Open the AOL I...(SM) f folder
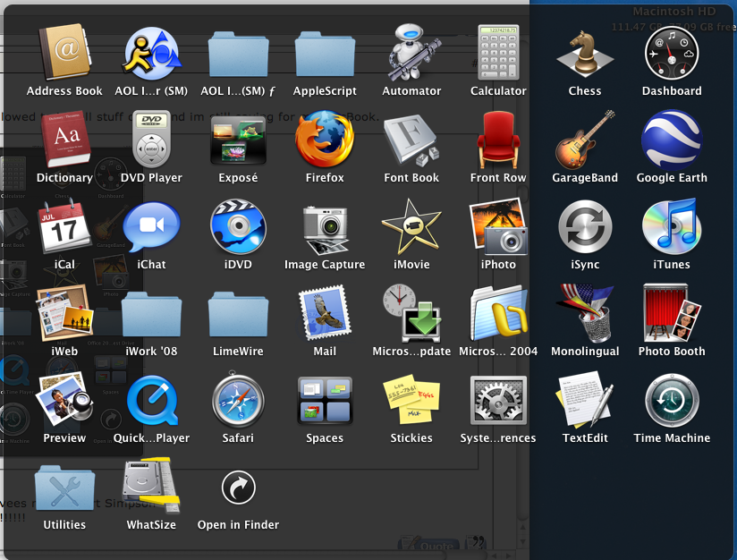Viewport: 737px width, 560px height. (x=238, y=54)
